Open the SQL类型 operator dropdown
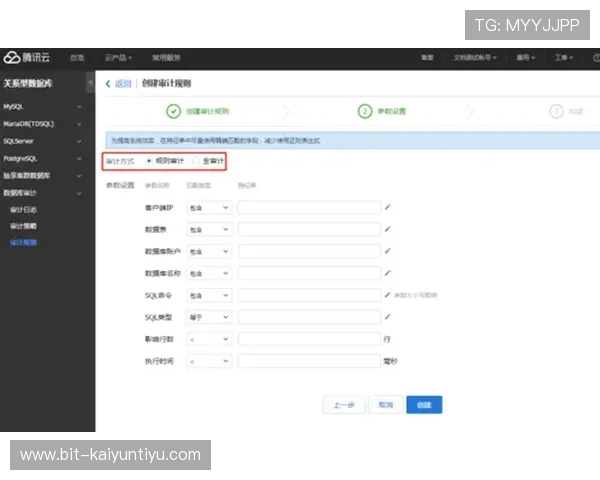The image size is (600, 480). click(x=209, y=317)
